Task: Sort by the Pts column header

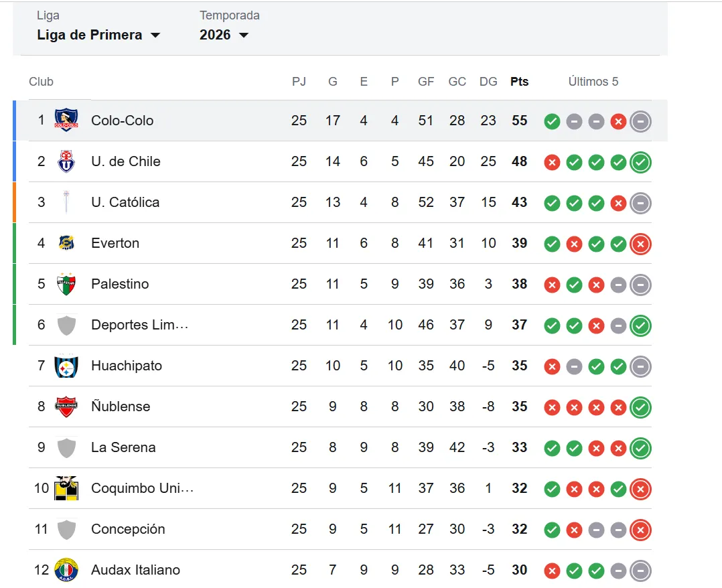Action: 520,82
